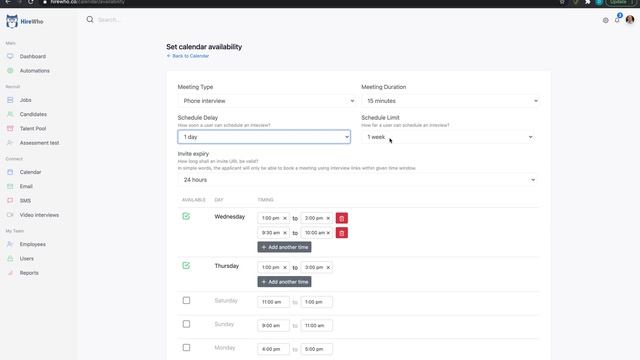
Task: Open Schedule Limit dropdown
Action: coord(448,137)
